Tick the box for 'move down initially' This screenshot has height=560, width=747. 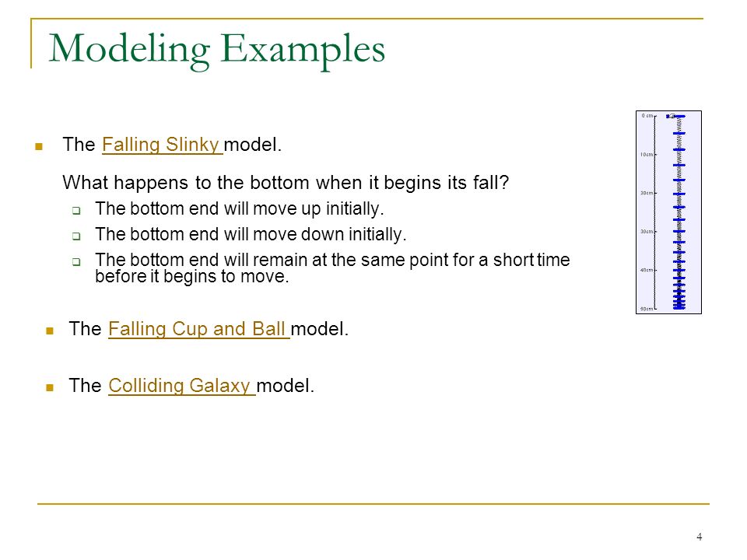(x=76, y=236)
